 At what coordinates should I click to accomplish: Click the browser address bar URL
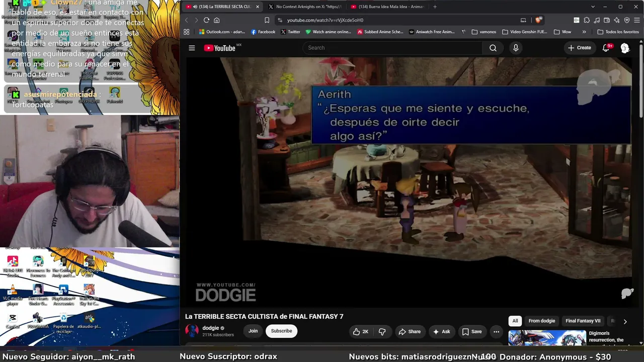coord(325,20)
